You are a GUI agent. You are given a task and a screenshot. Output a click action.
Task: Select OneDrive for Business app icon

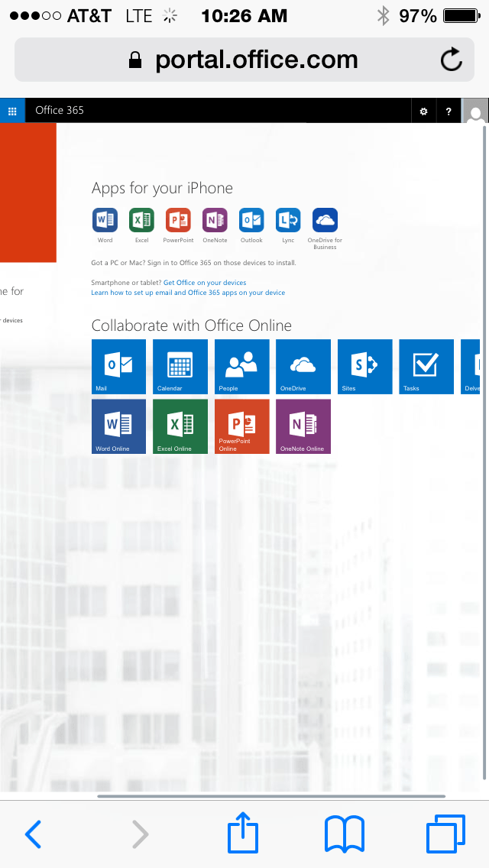(325, 220)
